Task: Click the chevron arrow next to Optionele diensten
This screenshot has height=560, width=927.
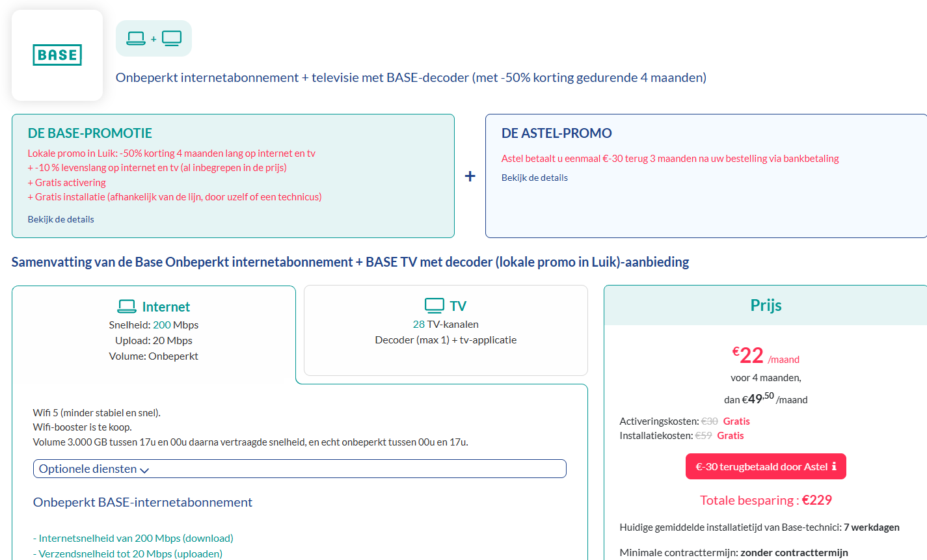Action: (x=144, y=470)
